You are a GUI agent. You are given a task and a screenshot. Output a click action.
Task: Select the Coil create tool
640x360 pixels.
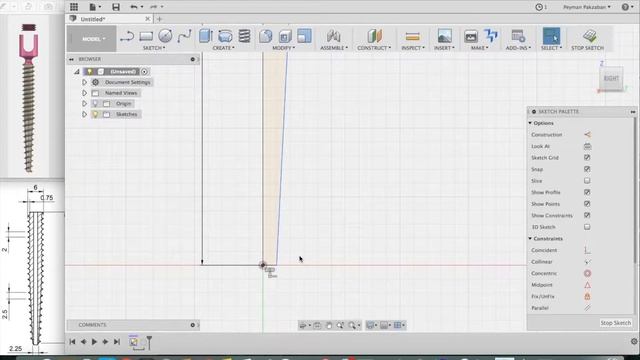coord(244,36)
